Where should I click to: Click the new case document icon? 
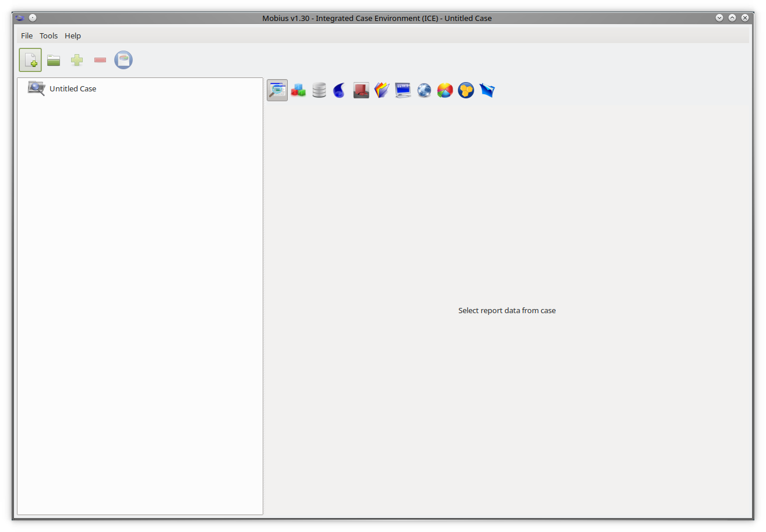pyautogui.click(x=30, y=60)
